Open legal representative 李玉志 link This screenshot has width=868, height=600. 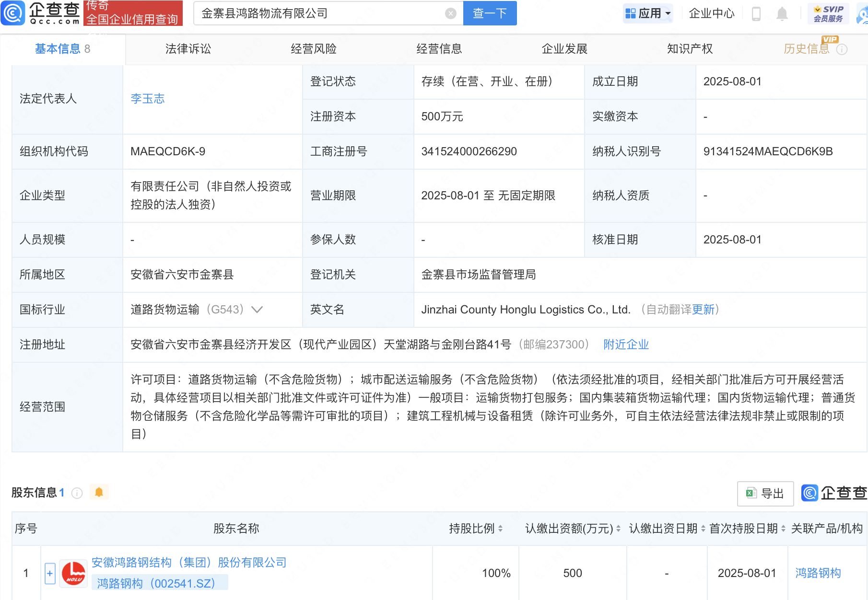pyautogui.click(x=148, y=99)
